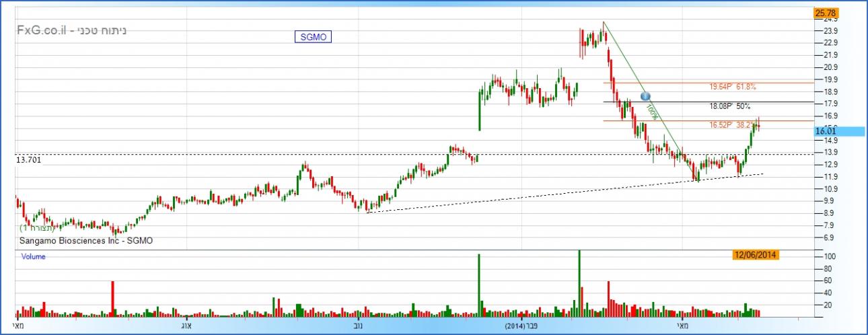
Task: Click the אוג month marker on time axis
Action: (186, 326)
